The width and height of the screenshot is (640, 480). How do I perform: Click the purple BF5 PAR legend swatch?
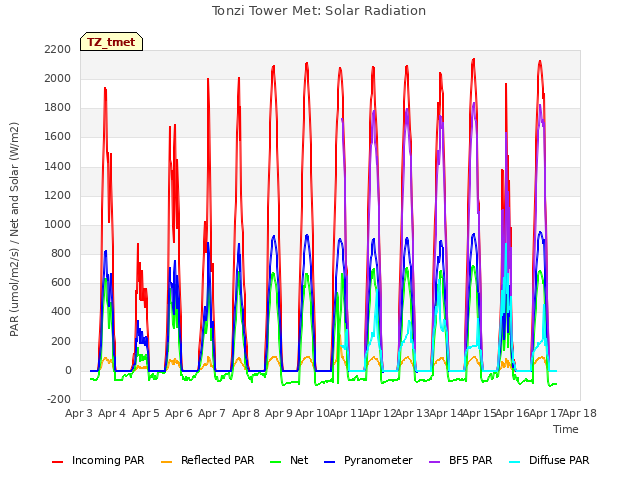point(435,462)
